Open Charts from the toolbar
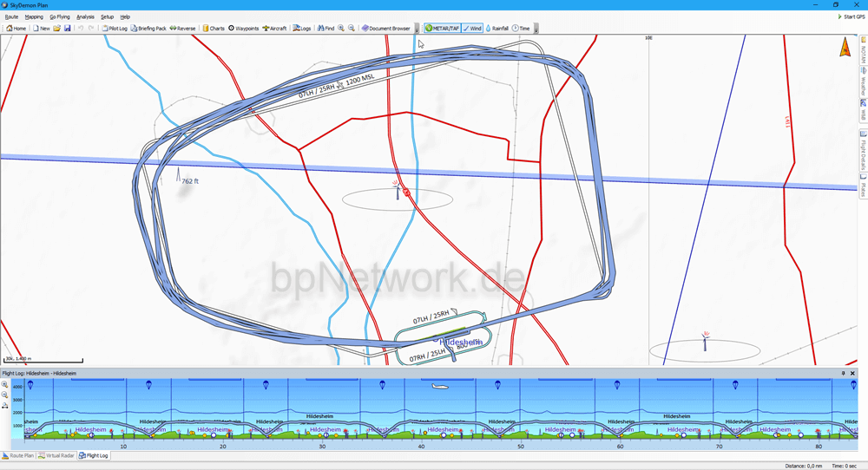This screenshot has height=470, width=868. pyautogui.click(x=214, y=29)
